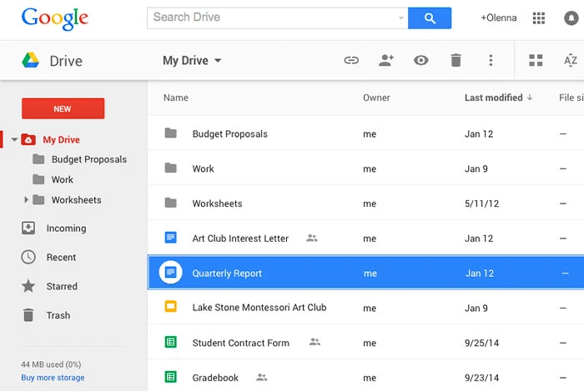The width and height of the screenshot is (584, 392).
Task: Click the share with people icon
Action: [x=386, y=60]
